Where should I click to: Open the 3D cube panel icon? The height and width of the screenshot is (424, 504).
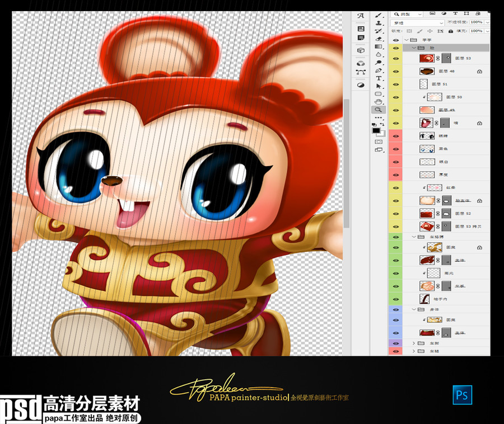pyautogui.click(x=361, y=50)
